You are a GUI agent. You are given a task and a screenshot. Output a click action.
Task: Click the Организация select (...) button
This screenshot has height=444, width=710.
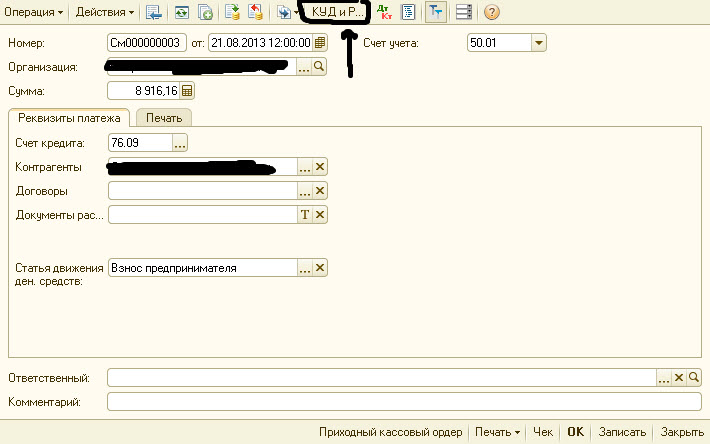click(x=304, y=67)
